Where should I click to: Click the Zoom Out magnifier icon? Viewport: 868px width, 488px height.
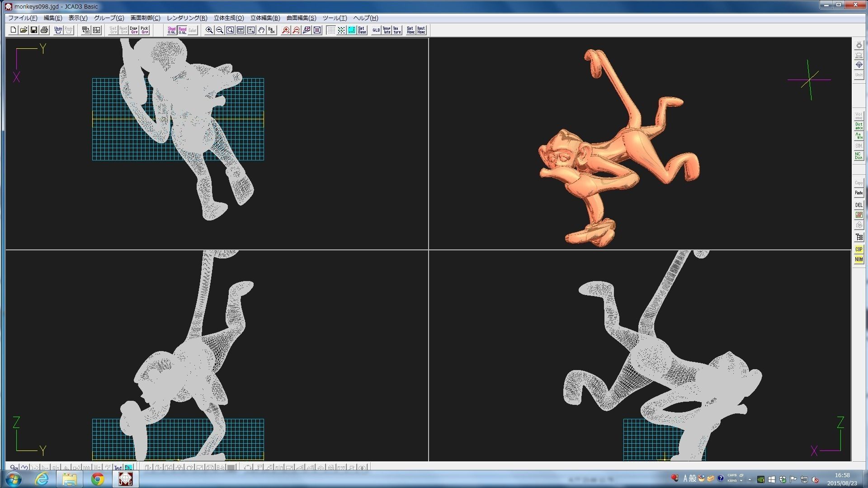pos(220,30)
